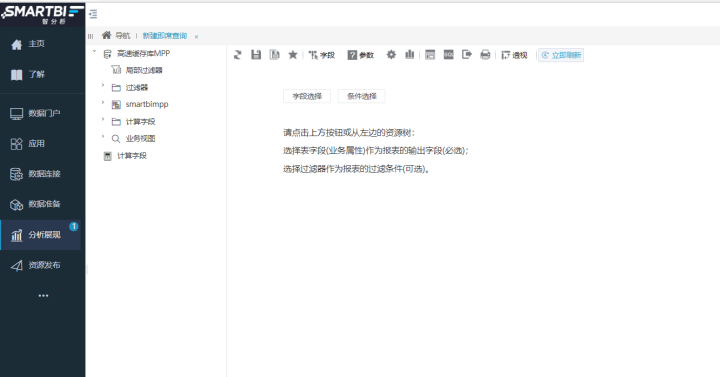Click the text line mentioning 输出字段(必选)

point(375,151)
